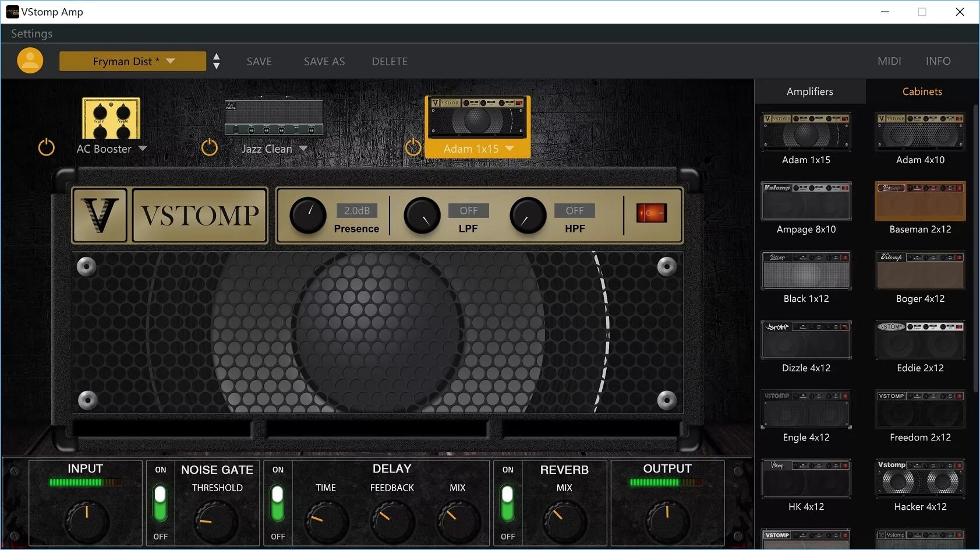This screenshot has height=550, width=980.
Task: Open the Adam 1x15 dropdown arrow
Action: tap(510, 149)
